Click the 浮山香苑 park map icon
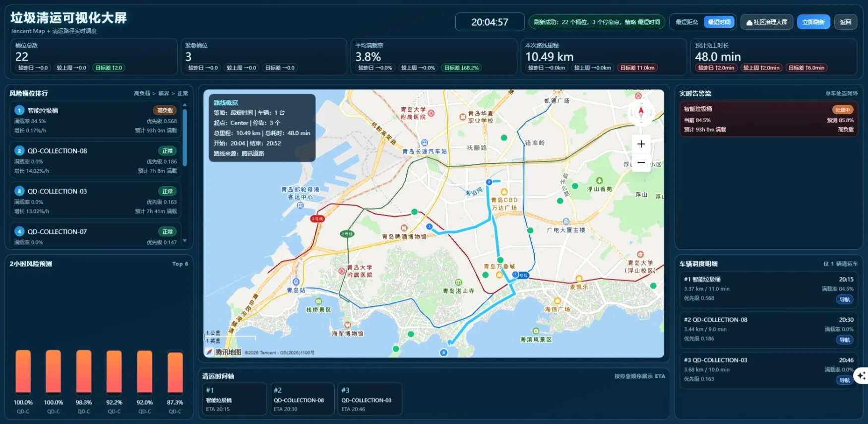868x424 pixels. [599, 181]
